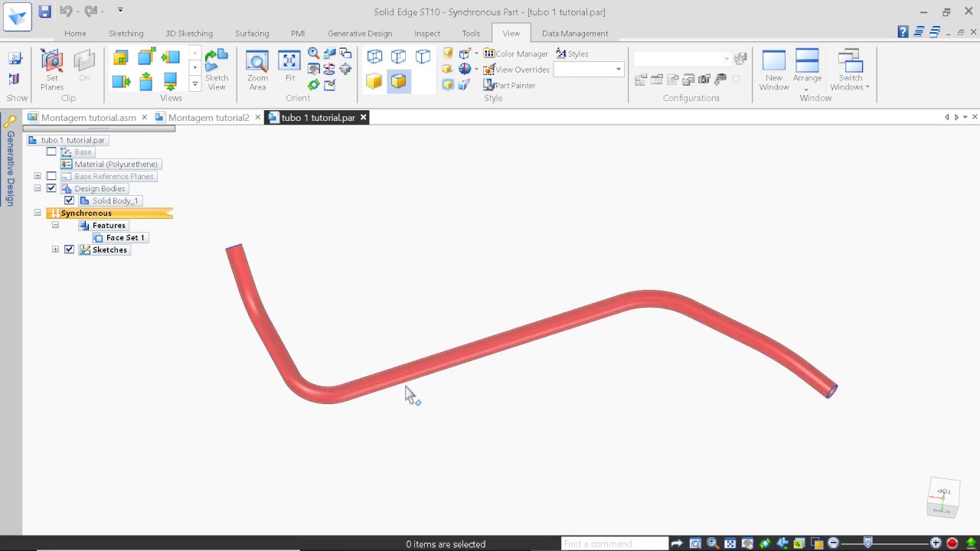980x551 pixels.
Task: Switch to the Sketching ribbon tab
Action: tap(126, 33)
